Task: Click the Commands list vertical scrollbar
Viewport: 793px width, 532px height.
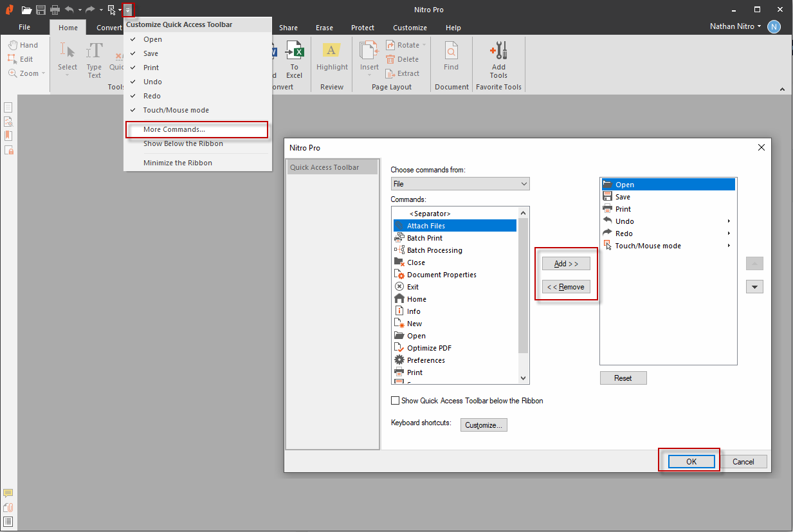Action: click(523, 289)
